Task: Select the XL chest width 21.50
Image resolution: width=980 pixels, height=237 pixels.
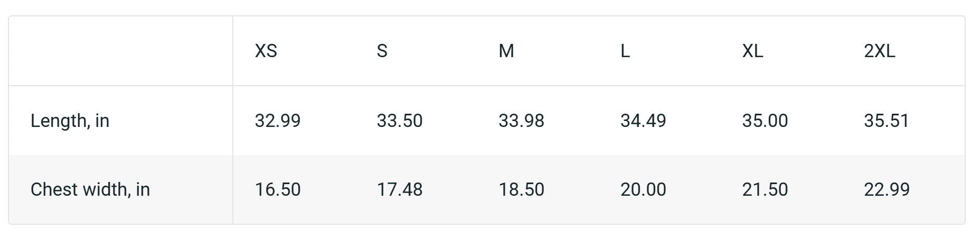Action: (x=765, y=189)
